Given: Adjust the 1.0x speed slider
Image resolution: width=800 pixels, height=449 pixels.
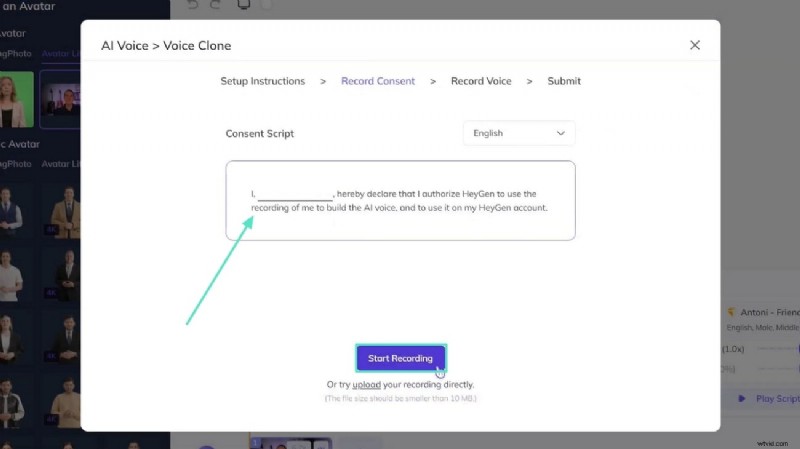Looking at the screenshot, I should click(778, 348).
